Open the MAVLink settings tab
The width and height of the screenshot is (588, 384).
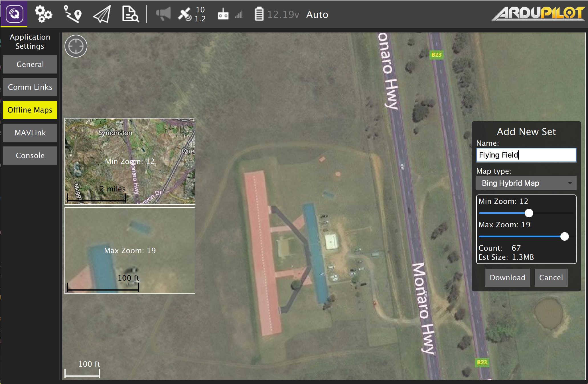tap(30, 133)
